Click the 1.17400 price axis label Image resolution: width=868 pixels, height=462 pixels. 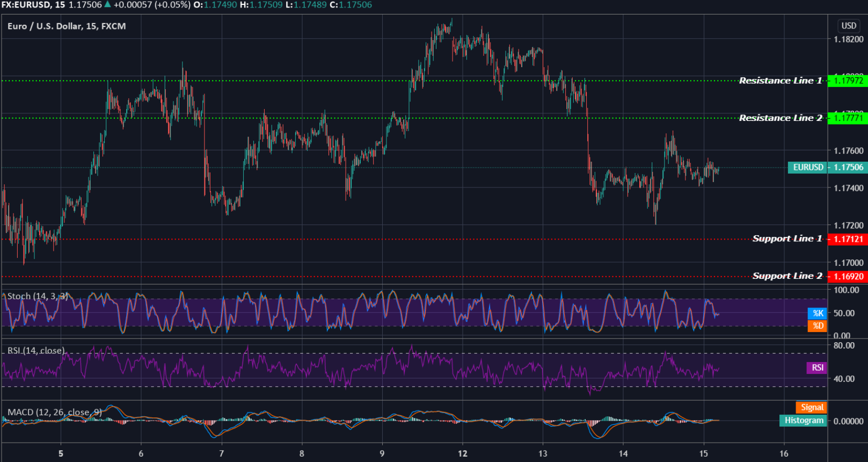point(848,188)
